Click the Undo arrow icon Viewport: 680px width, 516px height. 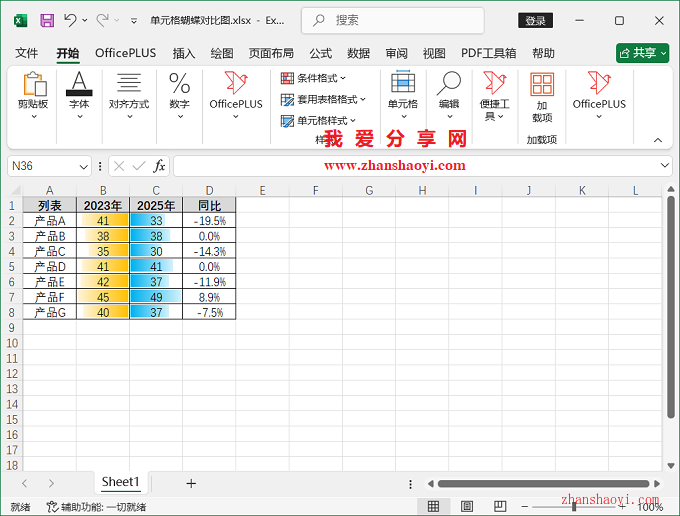pos(70,20)
